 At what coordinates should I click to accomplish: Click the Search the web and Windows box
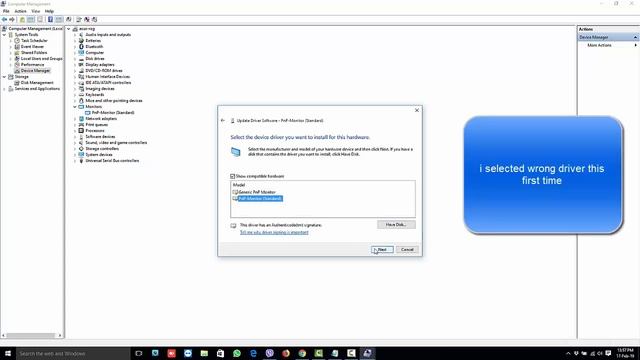73,353
